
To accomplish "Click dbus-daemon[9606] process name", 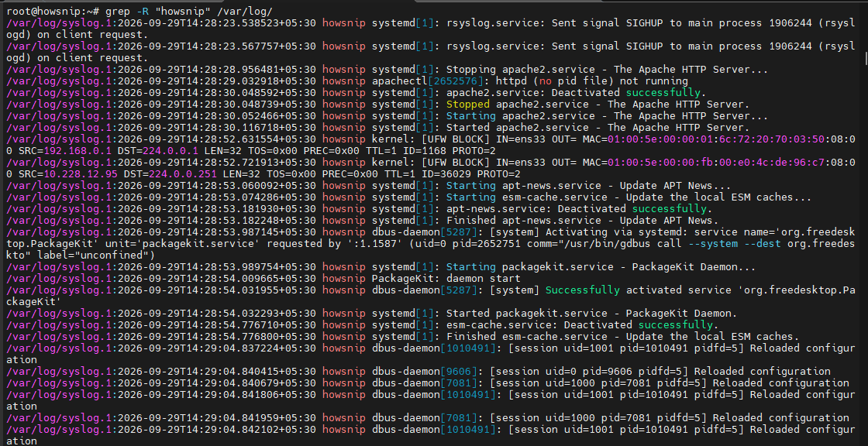I will click(x=425, y=372).
